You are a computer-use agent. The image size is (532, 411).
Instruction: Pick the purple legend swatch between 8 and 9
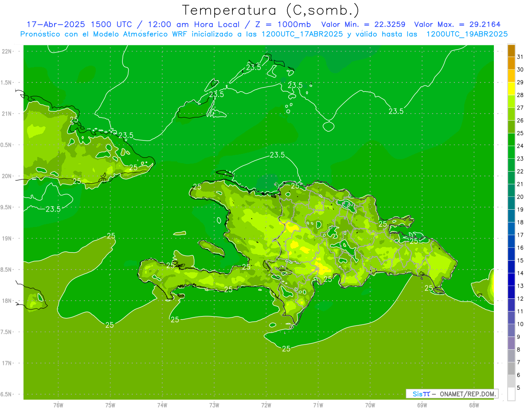[x=511, y=344]
